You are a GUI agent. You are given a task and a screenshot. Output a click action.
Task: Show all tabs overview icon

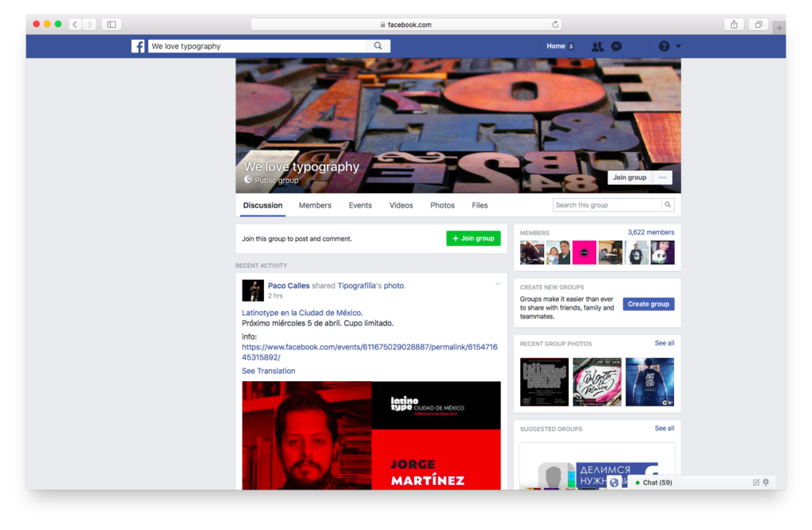759,25
